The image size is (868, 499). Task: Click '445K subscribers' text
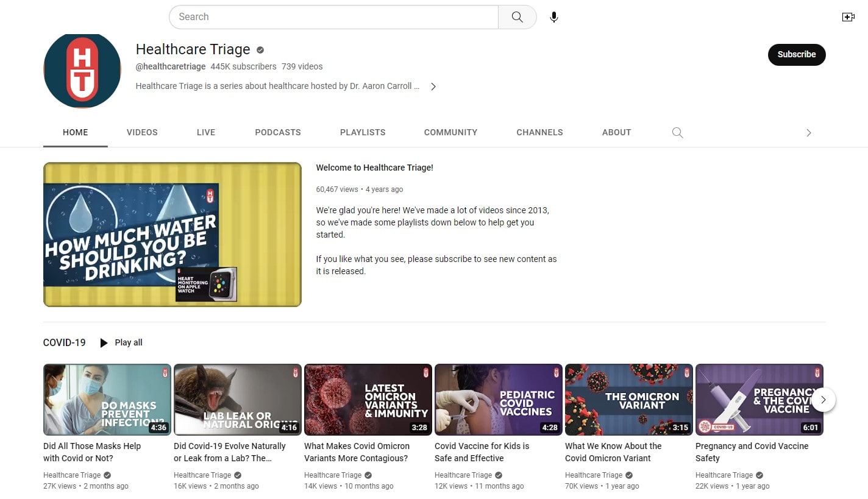[243, 66]
